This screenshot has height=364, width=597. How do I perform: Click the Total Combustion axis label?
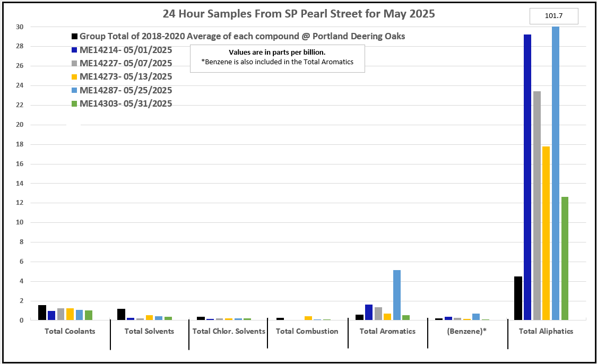tap(307, 332)
